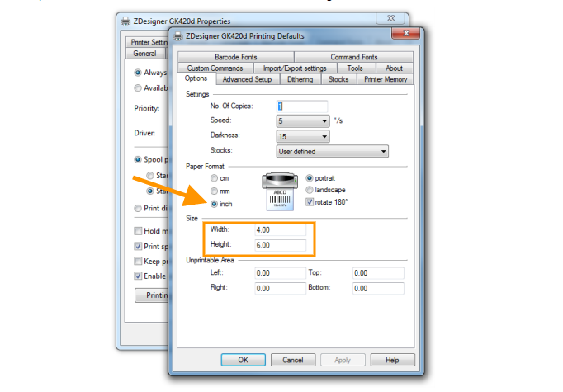This screenshot has height=392, width=563.
Task: Select Printer Settings tab in Properties window
Action: tap(147, 42)
